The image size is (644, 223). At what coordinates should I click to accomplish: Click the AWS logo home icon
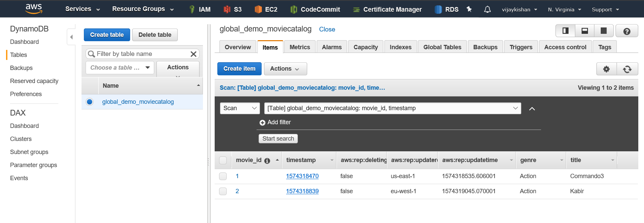pyautogui.click(x=34, y=9)
